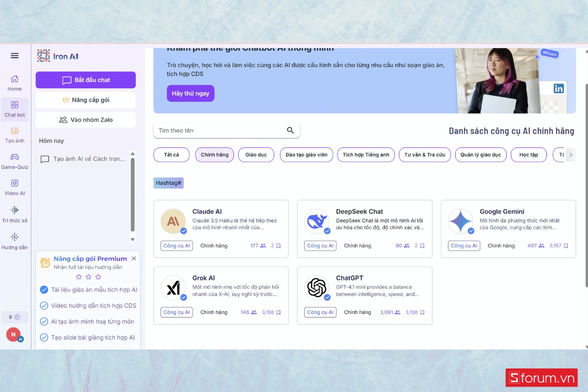The height and width of the screenshot is (392, 588).
Task: Open the Google Gemini card title
Action: [x=502, y=212]
